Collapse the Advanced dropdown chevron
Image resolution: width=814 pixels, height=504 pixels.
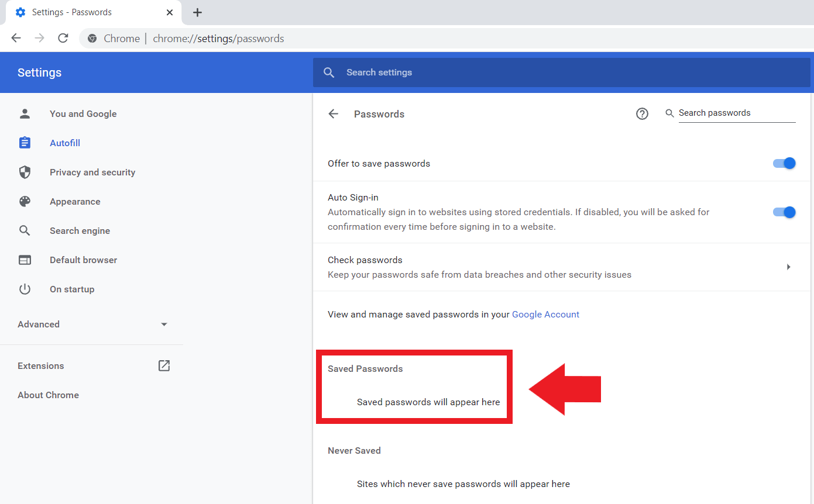click(x=164, y=324)
